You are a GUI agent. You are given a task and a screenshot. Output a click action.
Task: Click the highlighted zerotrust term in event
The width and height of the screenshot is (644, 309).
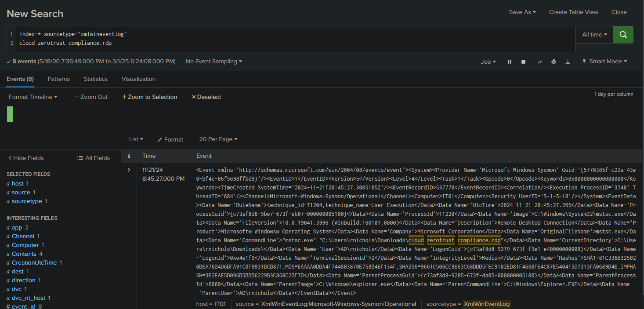pos(441,240)
